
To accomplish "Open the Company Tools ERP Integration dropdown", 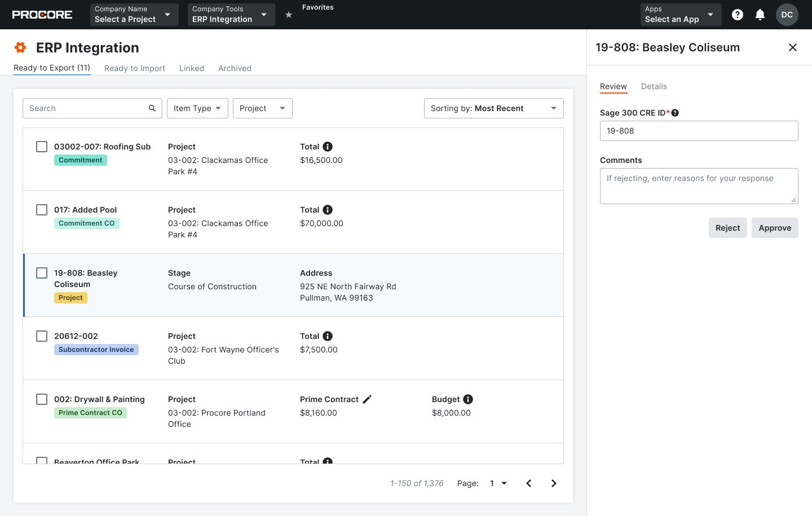I will tap(231, 15).
